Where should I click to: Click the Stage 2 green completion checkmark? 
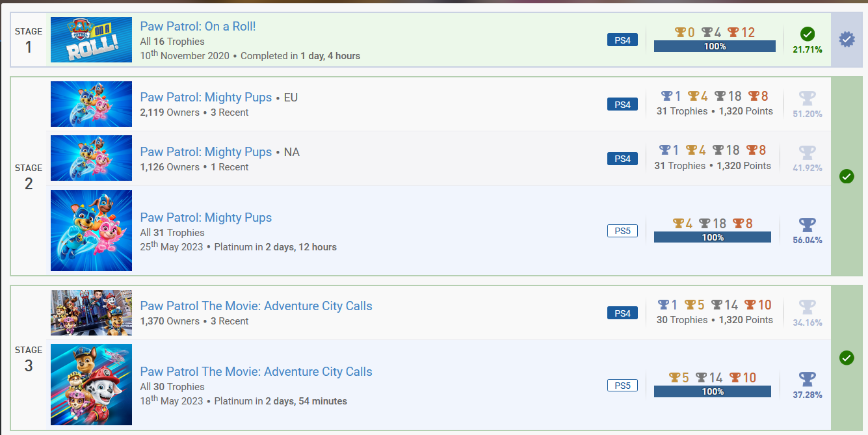click(847, 176)
